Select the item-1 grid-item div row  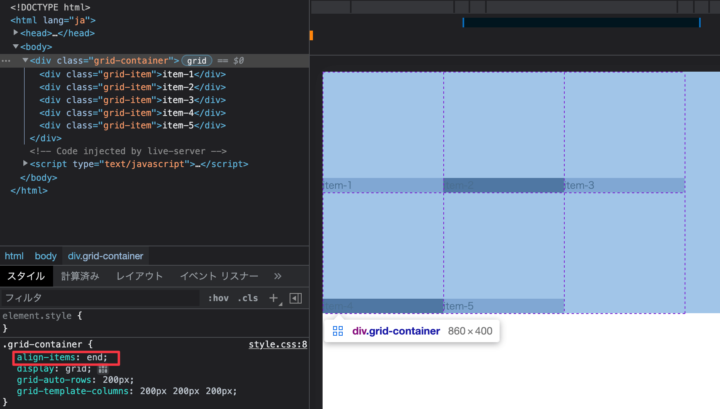point(132,74)
